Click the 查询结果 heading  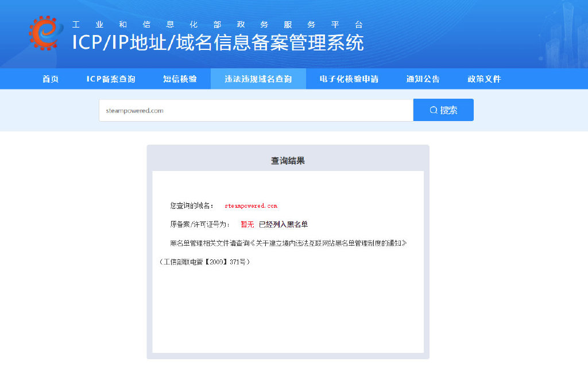(x=288, y=161)
